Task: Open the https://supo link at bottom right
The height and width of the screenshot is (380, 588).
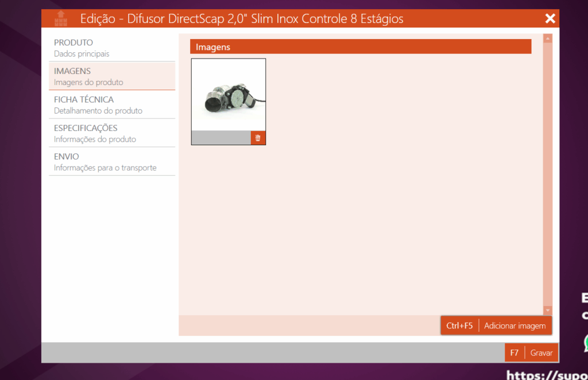Action: click(x=547, y=375)
